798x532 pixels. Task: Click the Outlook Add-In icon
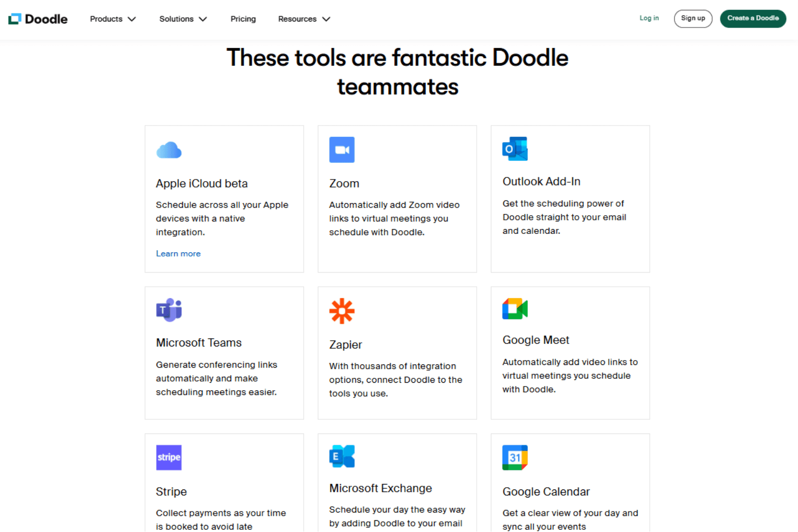tap(515, 149)
